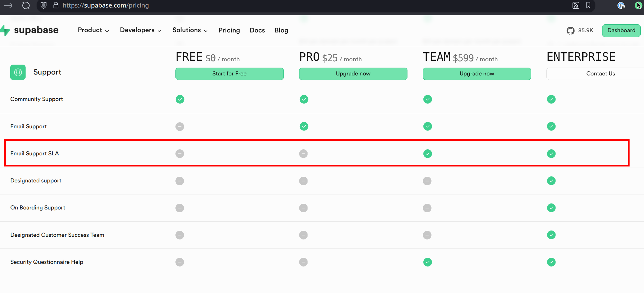Click the Email Support check for PRO plan

pos(304,126)
